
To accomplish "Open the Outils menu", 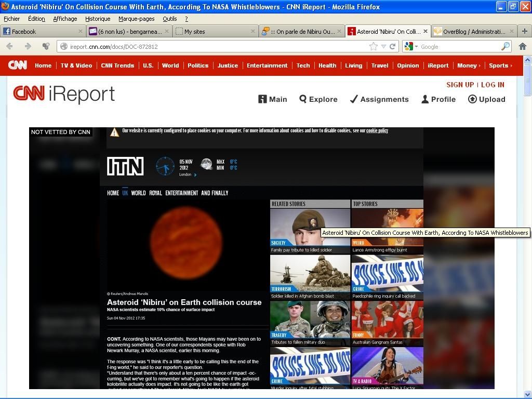I will point(170,19).
